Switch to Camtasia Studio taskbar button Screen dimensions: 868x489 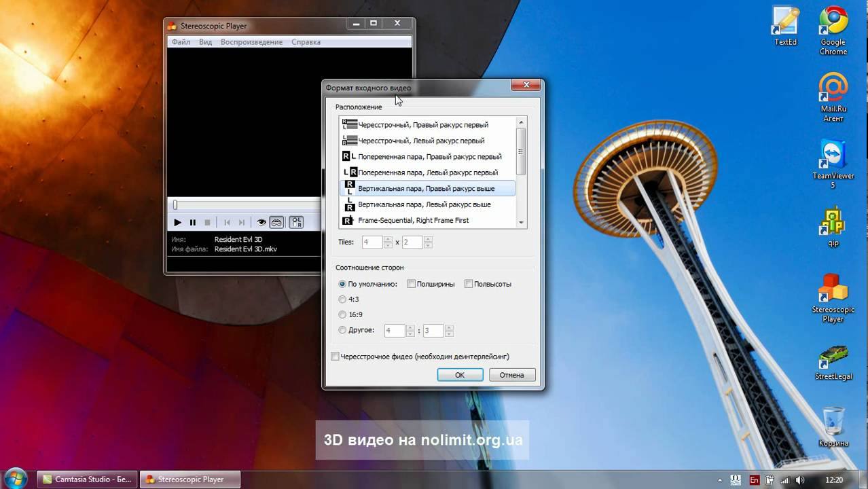point(87,479)
